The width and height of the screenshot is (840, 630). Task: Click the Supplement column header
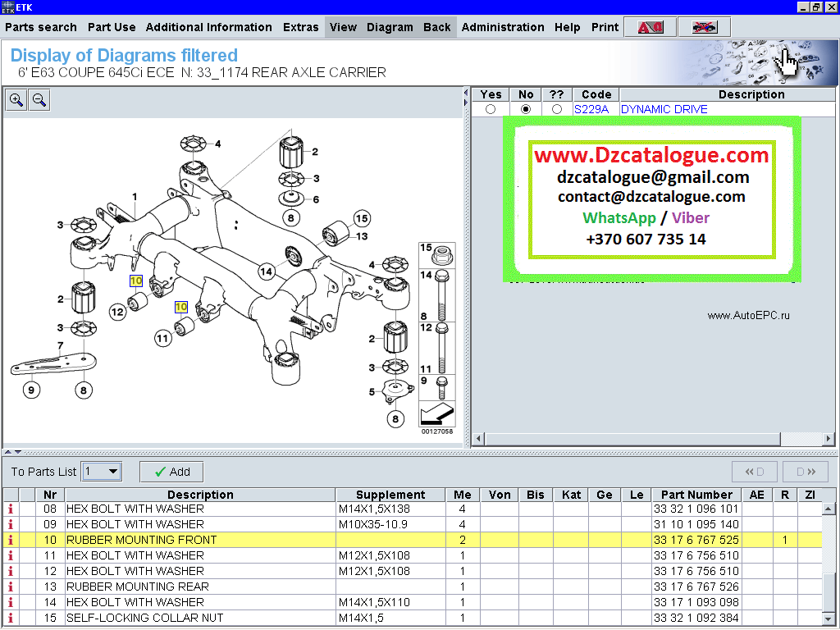(x=390, y=495)
